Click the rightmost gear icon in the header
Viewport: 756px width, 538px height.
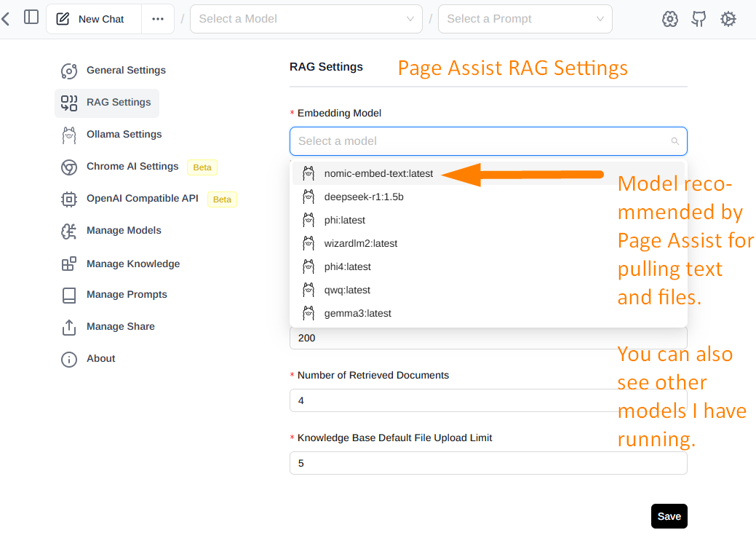click(728, 19)
